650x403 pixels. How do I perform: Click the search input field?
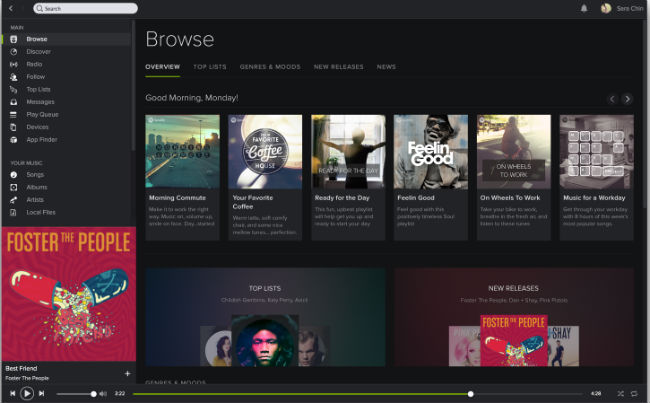coord(85,8)
